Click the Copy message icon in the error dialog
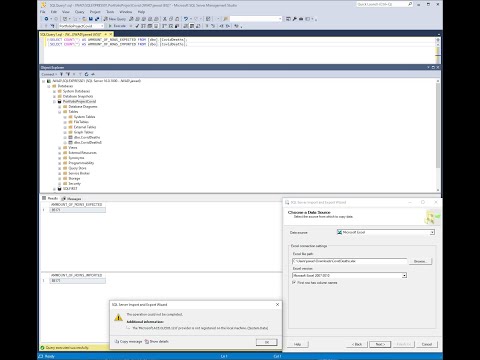 (117, 342)
